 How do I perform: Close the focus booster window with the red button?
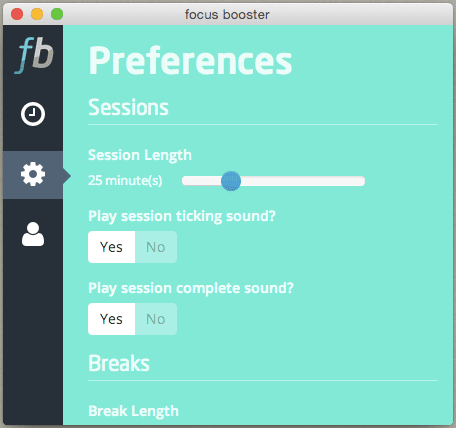[17, 14]
